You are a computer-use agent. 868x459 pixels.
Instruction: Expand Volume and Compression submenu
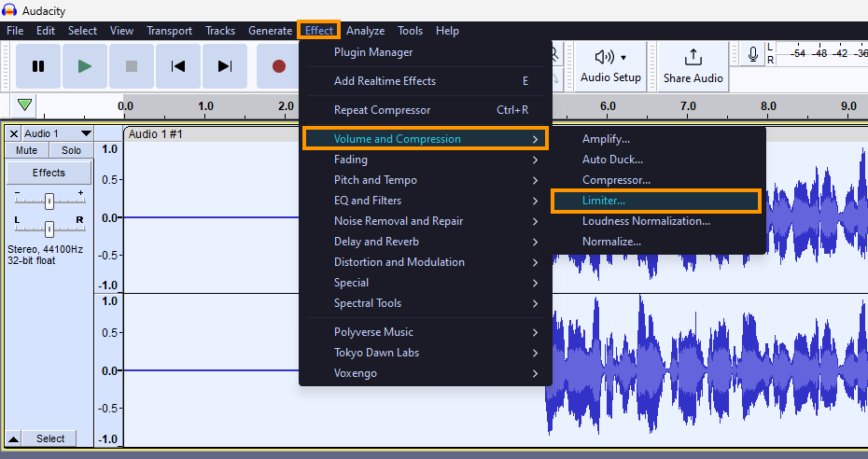[426, 139]
